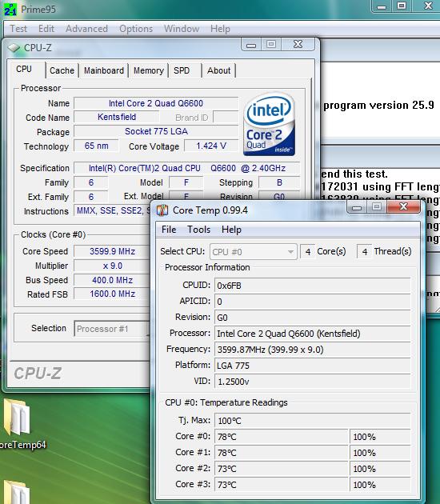The width and height of the screenshot is (440, 504).
Task: Click the Tj. Max value 100°C
Action: [x=313, y=421]
